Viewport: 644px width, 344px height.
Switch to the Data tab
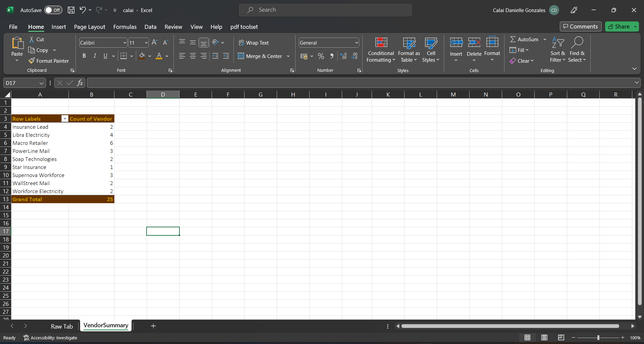click(150, 27)
